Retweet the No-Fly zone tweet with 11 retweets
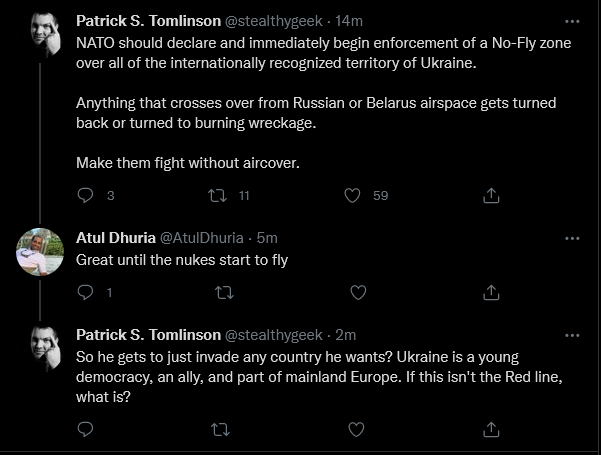601x455 pixels. coord(217,195)
